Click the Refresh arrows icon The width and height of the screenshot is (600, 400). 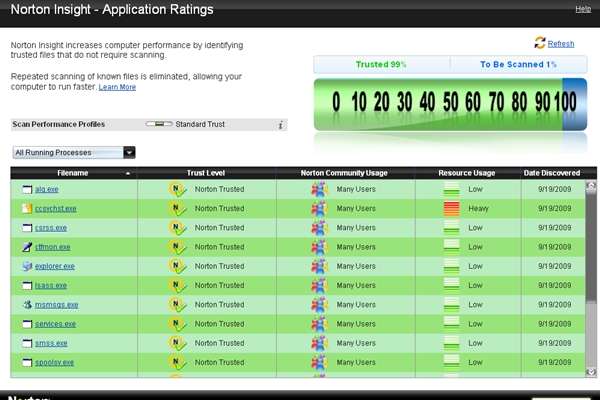click(540, 43)
